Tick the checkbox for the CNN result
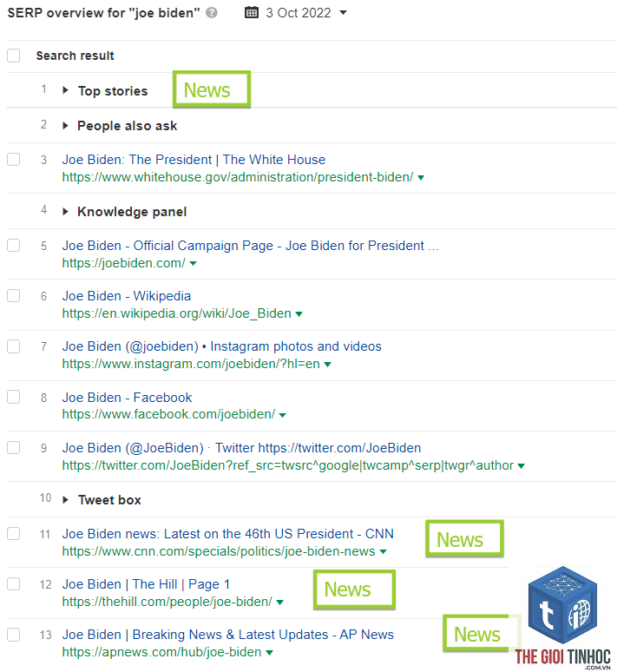The width and height of the screenshot is (617, 672). [x=14, y=534]
